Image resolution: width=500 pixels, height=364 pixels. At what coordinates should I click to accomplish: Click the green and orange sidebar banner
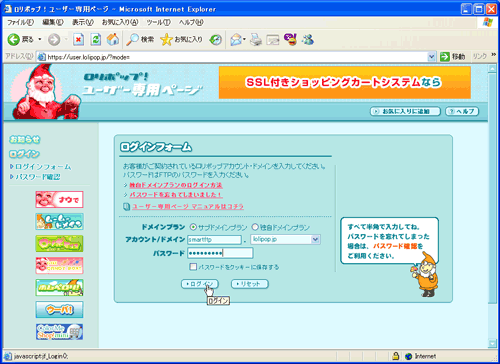[x=59, y=288]
